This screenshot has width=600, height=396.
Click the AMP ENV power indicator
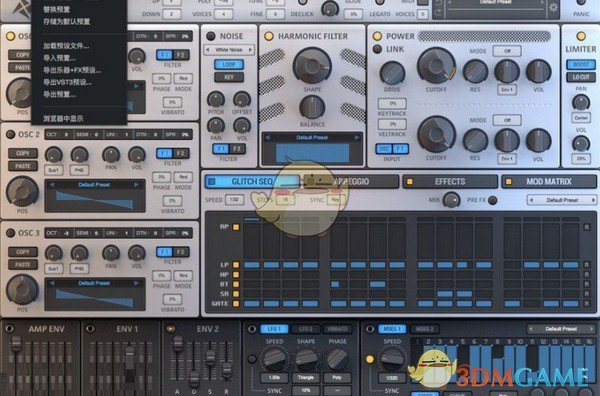tap(9, 329)
